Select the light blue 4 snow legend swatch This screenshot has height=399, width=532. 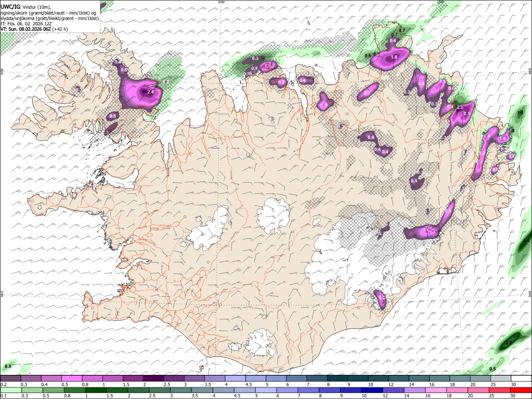click(235, 379)
